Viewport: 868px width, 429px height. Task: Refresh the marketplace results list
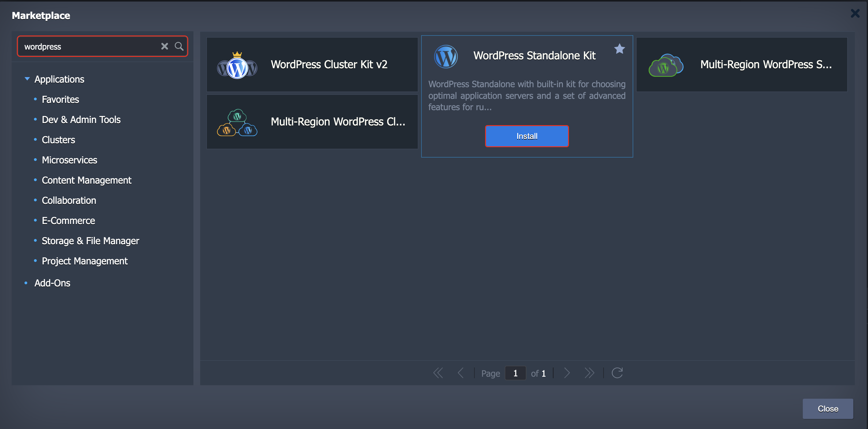(x=617, y=373)
